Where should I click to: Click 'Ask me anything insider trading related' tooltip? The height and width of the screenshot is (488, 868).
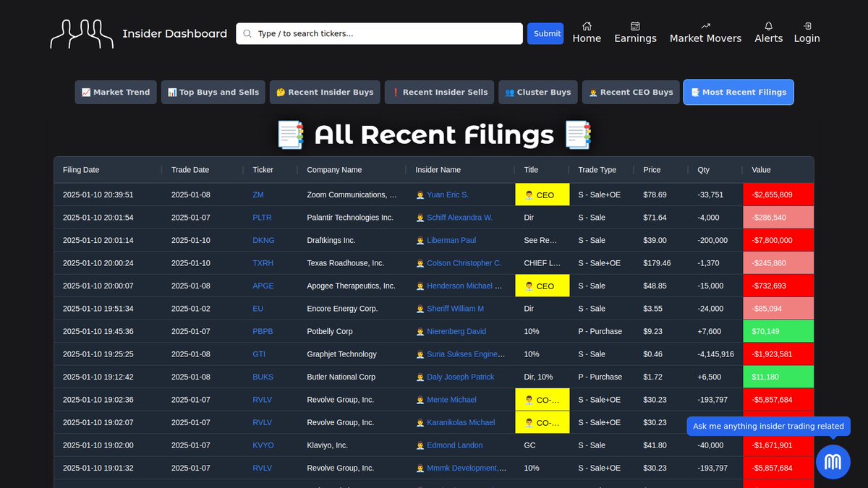768,427
